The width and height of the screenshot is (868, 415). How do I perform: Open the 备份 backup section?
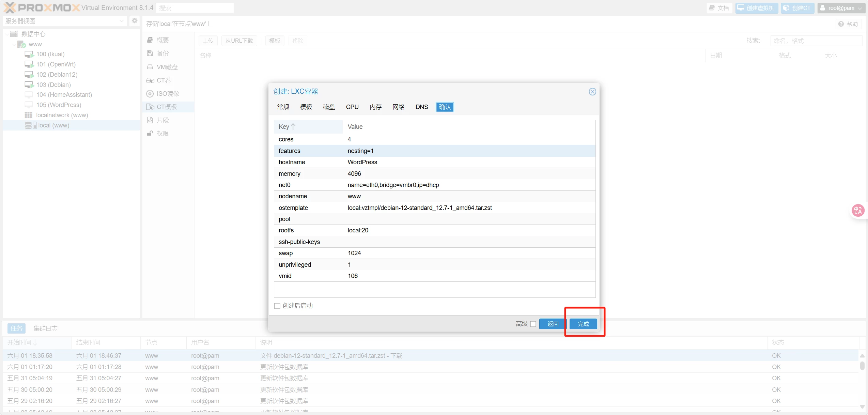click(162, 53)
